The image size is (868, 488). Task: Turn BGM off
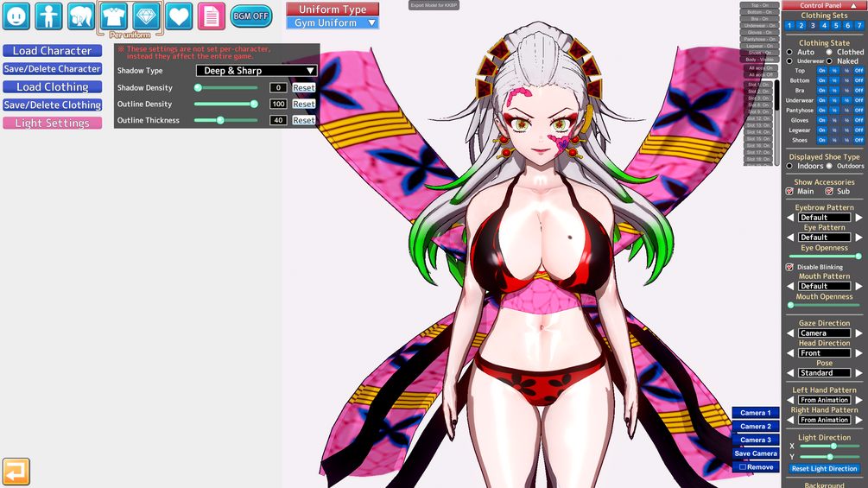coord(250,16)
